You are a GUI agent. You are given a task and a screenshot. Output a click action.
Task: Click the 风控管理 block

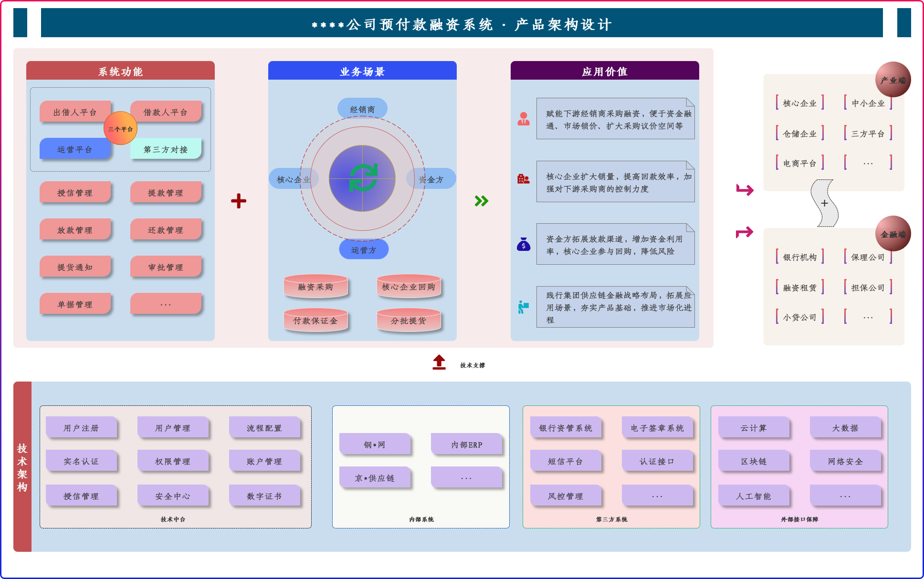tap(566, 496)
